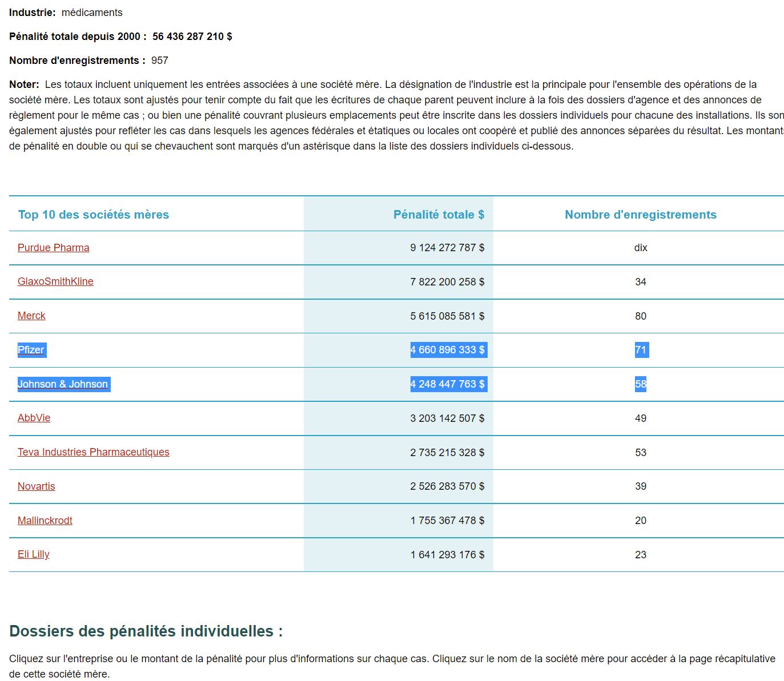
Task: Click Eli Lilly record count 23
Action: (641, 554)
